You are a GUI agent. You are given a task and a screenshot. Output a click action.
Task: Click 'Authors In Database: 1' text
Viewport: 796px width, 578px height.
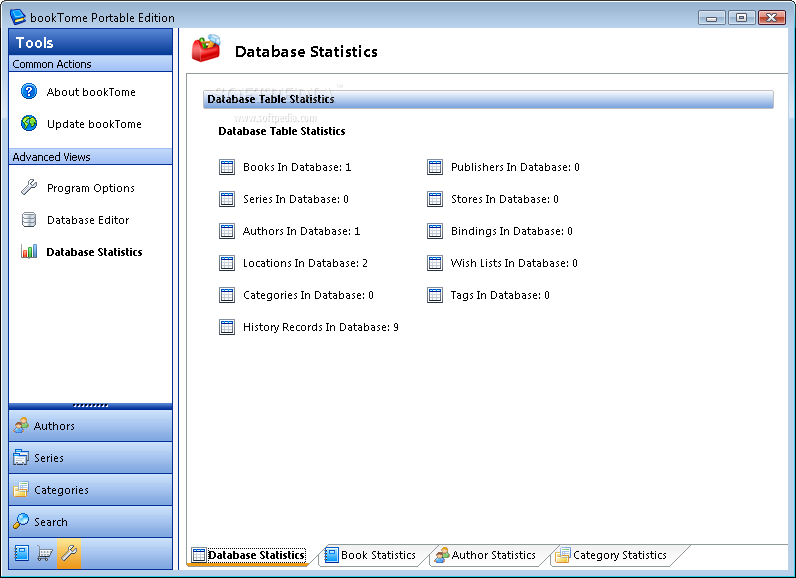coord(302,231)
